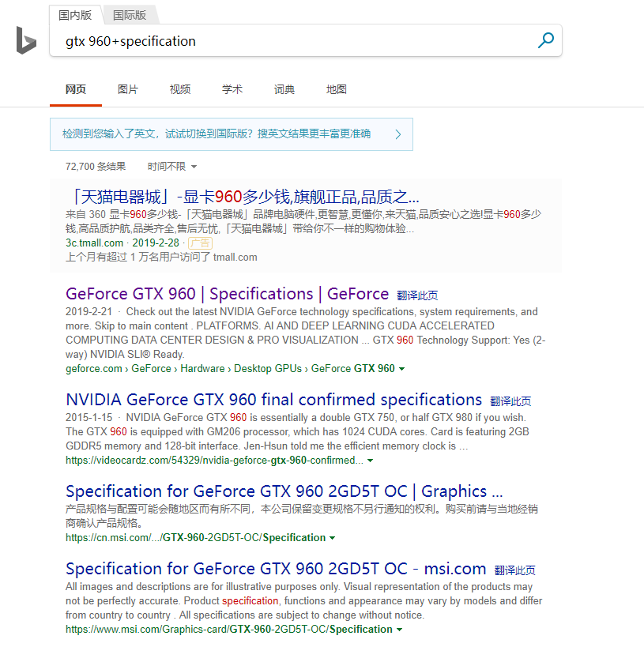Open Specification for GeForce GTX 960 2GD5T OC msi.com

pyautogui.click(x=276, y=569)
